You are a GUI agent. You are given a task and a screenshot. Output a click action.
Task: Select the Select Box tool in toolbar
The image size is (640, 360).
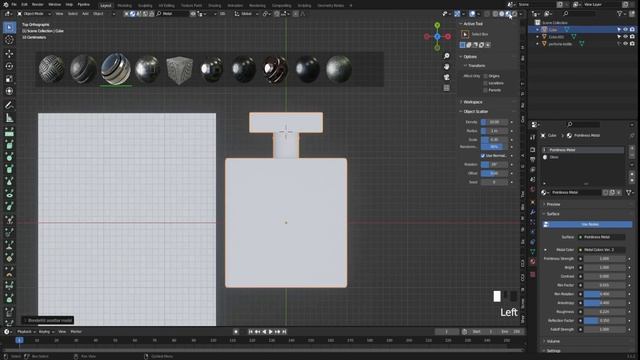pyautogui.click(x=9, y=27)
